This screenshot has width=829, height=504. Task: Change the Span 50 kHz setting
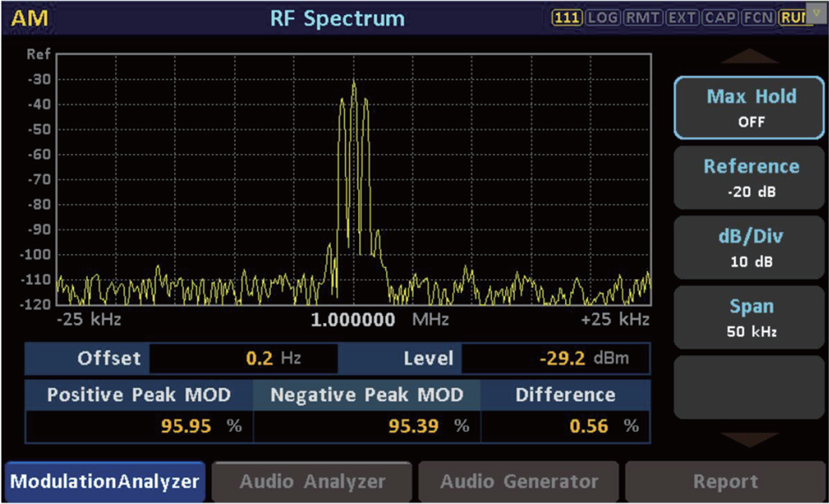(x=749, y=318)
